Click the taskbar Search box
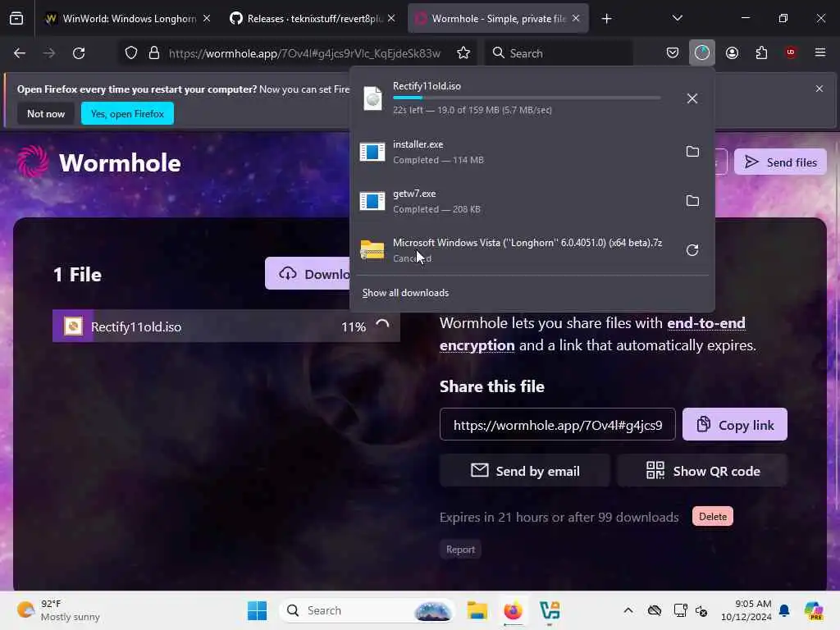 click(x=367, y=610)
